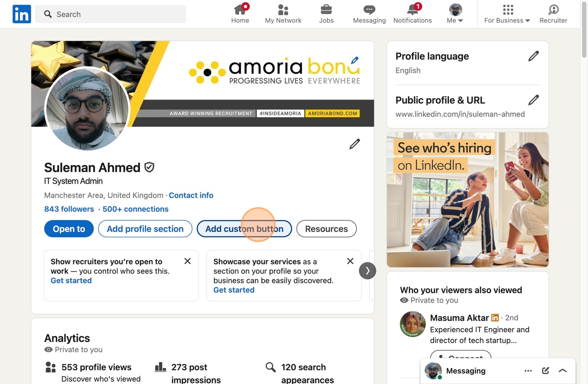Open 273 post impressions analytics

coord(196,373)
